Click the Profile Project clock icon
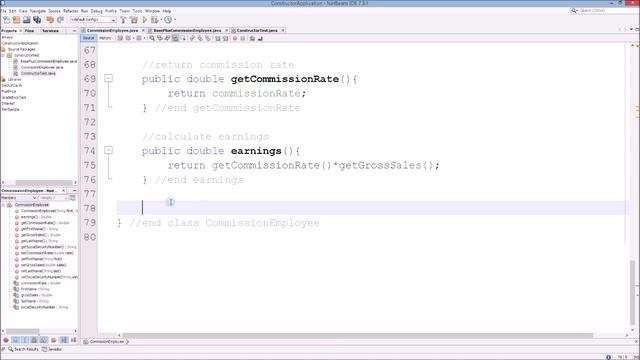This screenshot has height=360, width=640. coord(168,20)
